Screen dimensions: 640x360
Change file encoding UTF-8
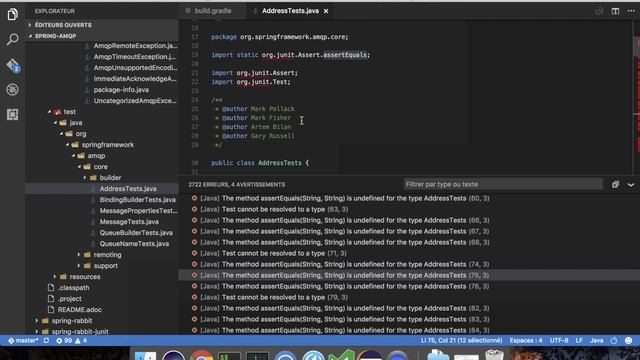[559, 340]
